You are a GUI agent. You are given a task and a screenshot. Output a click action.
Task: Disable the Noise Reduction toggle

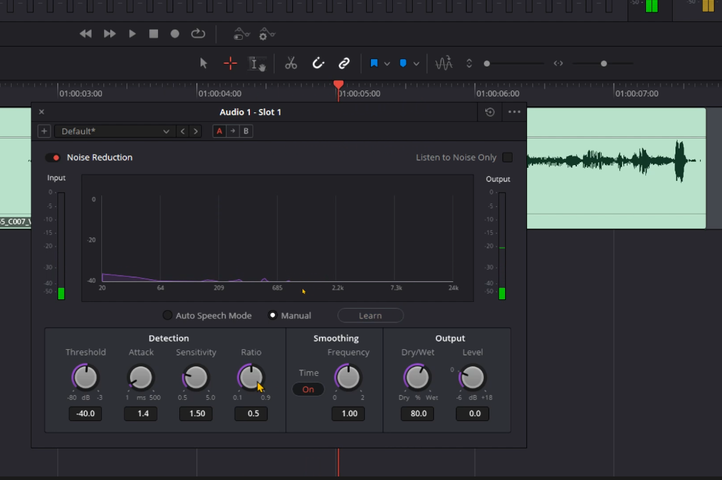click(x=53, y=157)
